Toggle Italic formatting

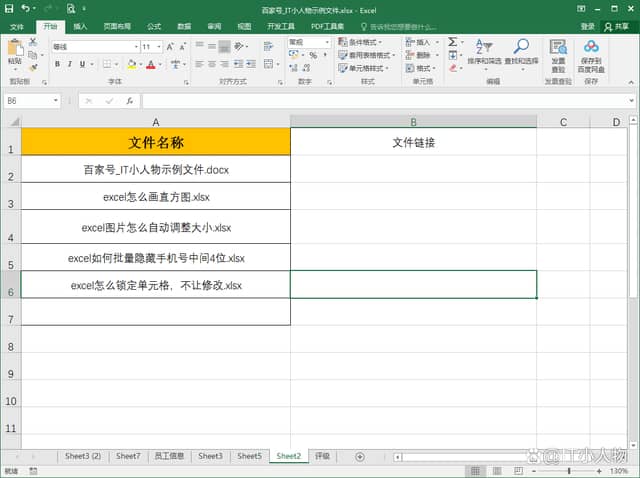[x=71, y=64]
